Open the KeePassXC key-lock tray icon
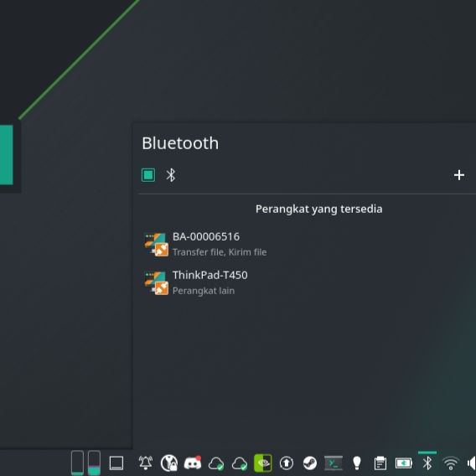 (169, 463)
